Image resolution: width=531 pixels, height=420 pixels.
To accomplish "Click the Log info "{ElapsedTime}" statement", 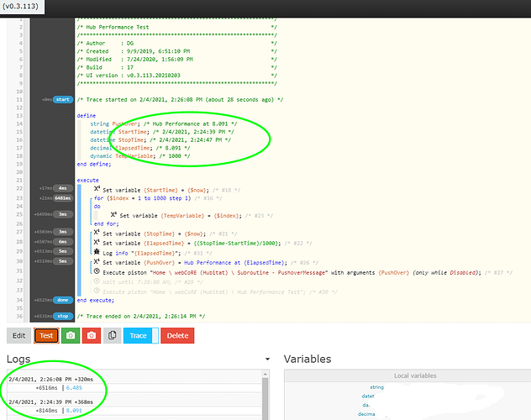I will click(142, 253).
